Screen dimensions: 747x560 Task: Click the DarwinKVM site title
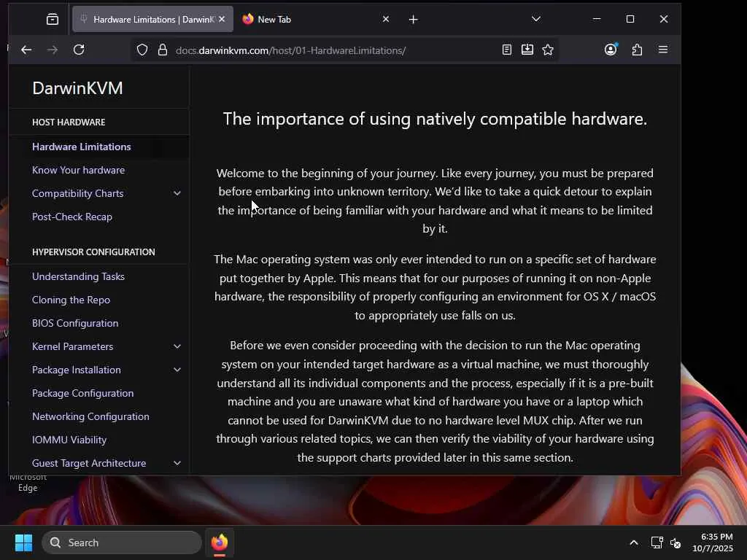tap(77, 88)
